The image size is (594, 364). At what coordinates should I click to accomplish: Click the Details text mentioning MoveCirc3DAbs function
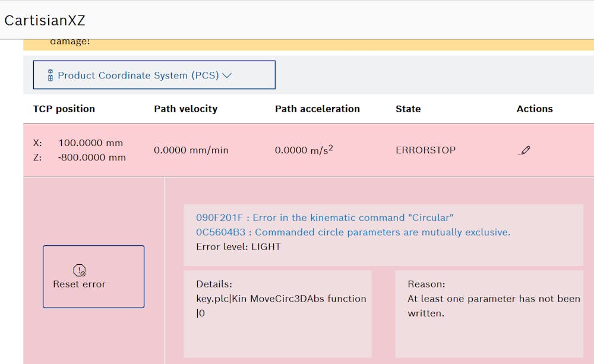pos(281,299)
